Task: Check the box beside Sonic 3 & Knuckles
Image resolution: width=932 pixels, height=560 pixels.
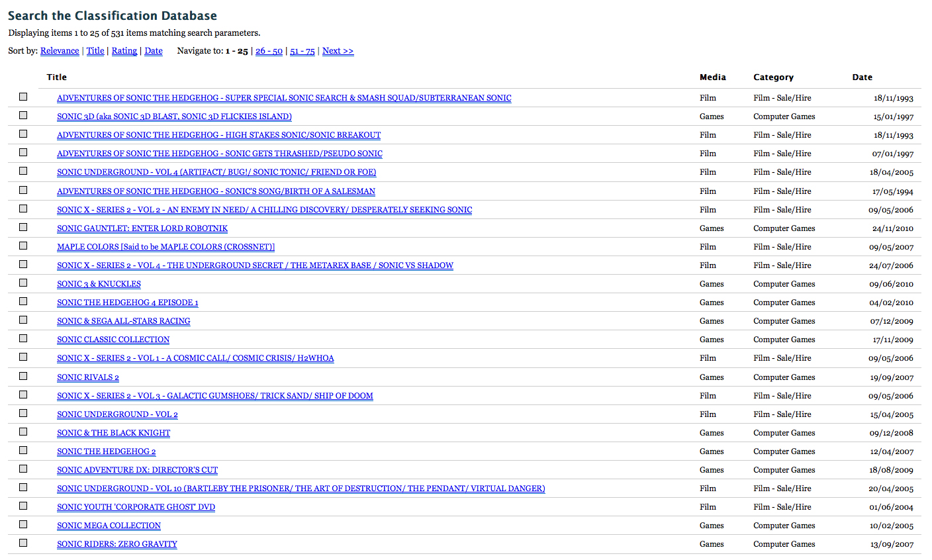Action: (23, 283)
